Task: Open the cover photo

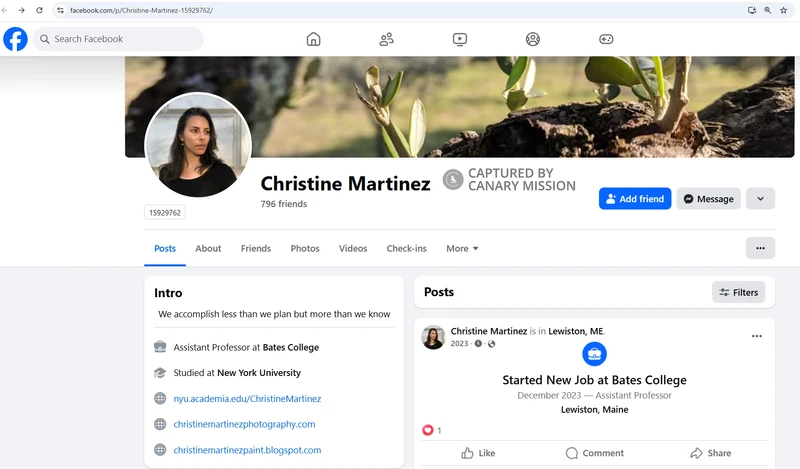Action: pyautogui.click(x=459, y=107)
